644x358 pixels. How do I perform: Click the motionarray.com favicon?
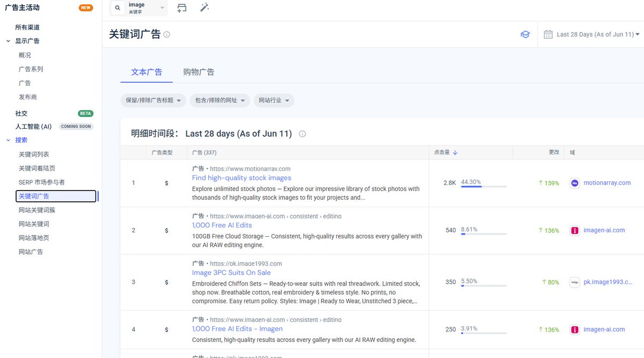[575, 183]
